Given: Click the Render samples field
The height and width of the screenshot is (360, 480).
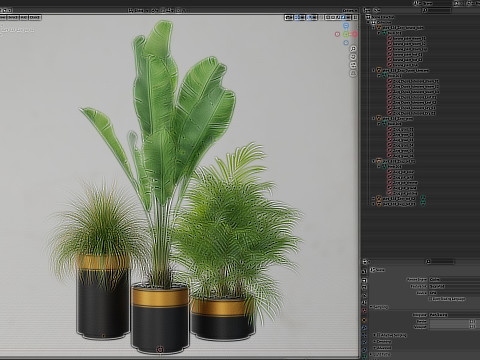Looking at the screenshot, I should click(x=453, y=321).
